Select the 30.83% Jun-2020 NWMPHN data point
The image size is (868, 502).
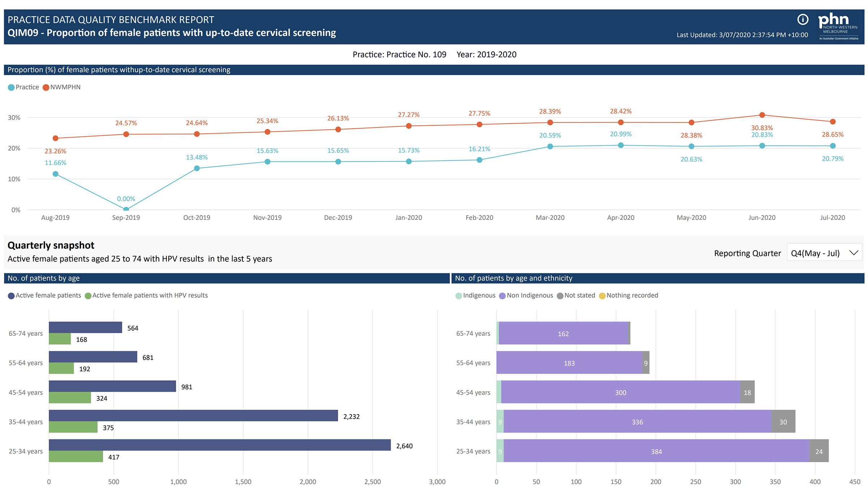tap(762, 115)
